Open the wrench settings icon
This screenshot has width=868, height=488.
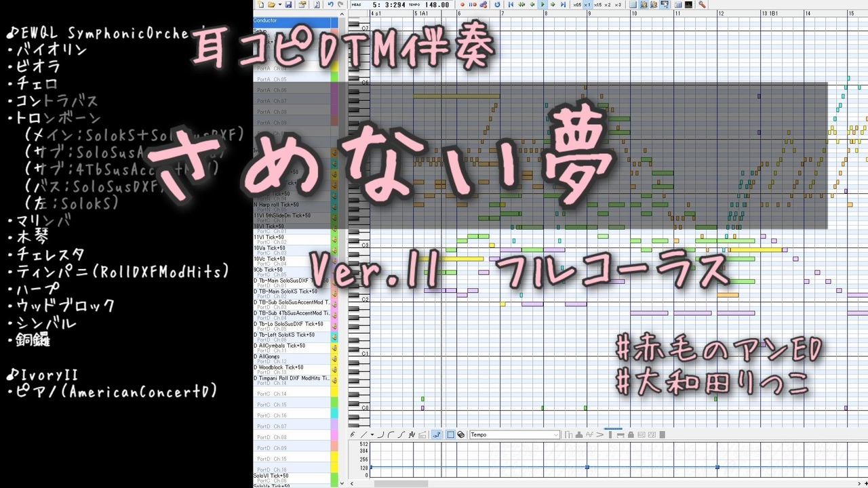pos(703,5)
